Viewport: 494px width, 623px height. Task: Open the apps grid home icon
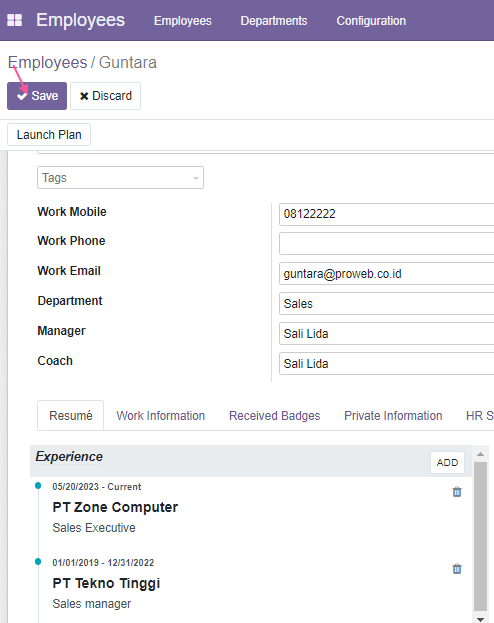tap(15, 20)
